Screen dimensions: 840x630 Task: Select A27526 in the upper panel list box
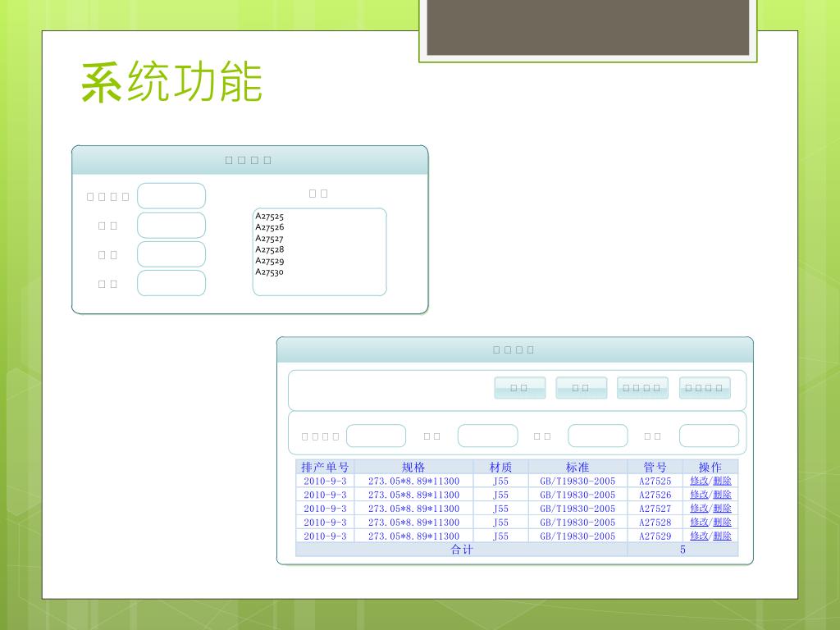[x=269, y=227]
